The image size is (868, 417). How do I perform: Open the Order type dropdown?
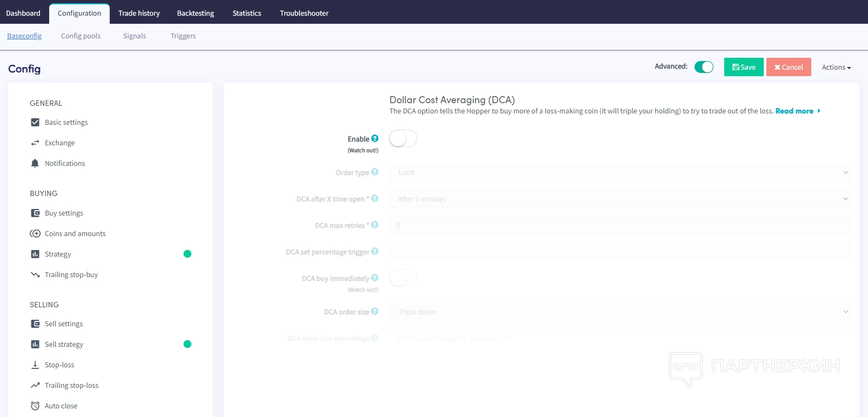coord(619,173)
